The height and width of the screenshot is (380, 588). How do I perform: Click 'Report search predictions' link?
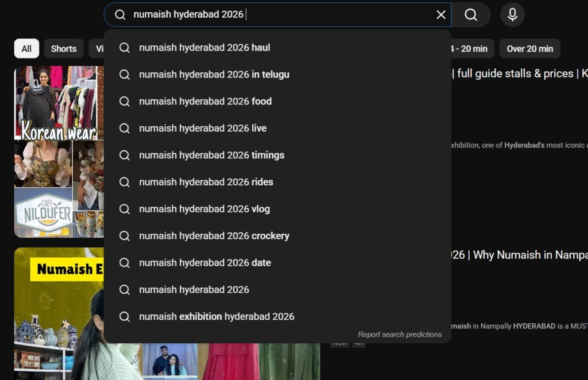400,335
